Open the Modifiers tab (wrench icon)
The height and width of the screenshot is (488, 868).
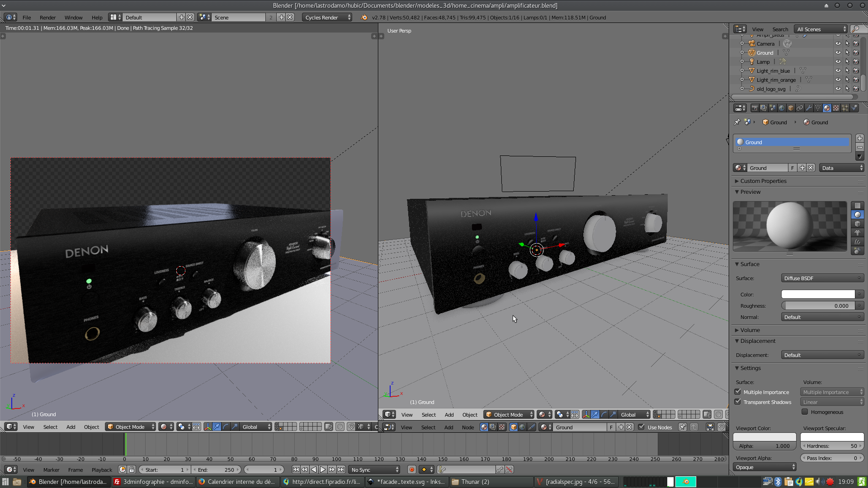point(809,108)
